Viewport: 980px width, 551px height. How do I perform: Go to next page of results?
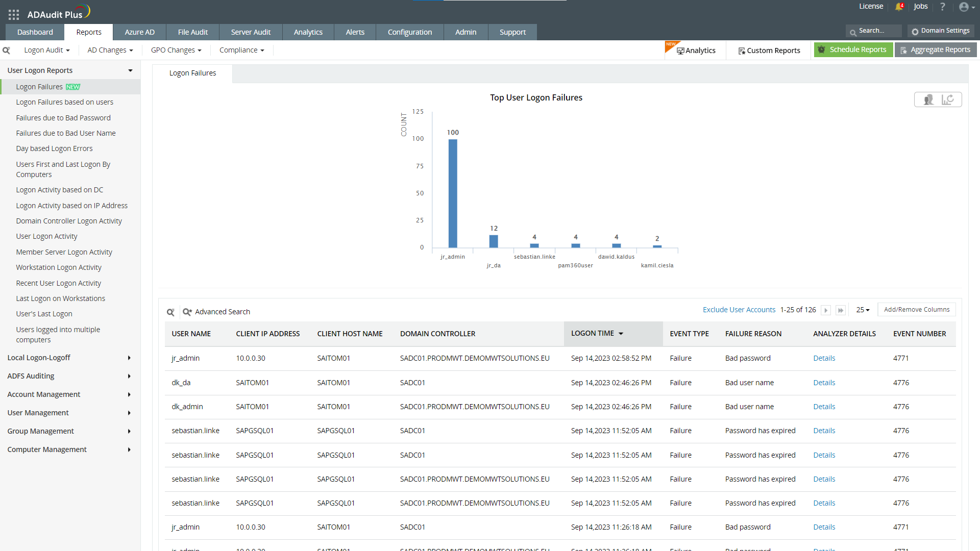(x=826, y=310)
